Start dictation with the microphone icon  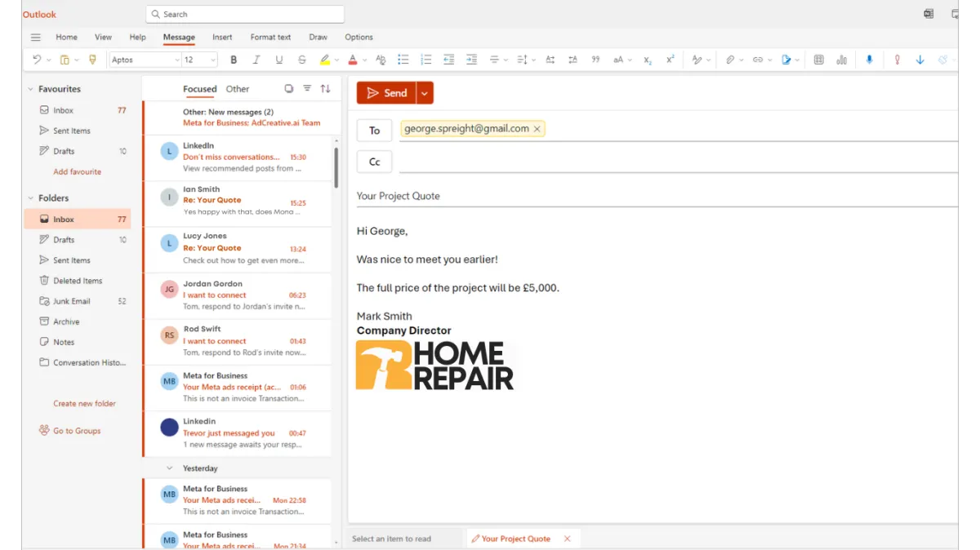point(869,60)
